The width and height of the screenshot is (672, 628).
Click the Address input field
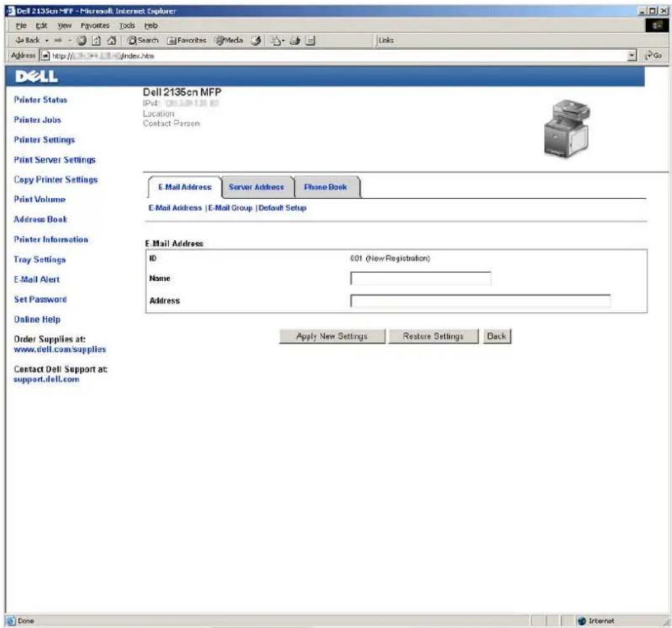(x=480, y=300)
